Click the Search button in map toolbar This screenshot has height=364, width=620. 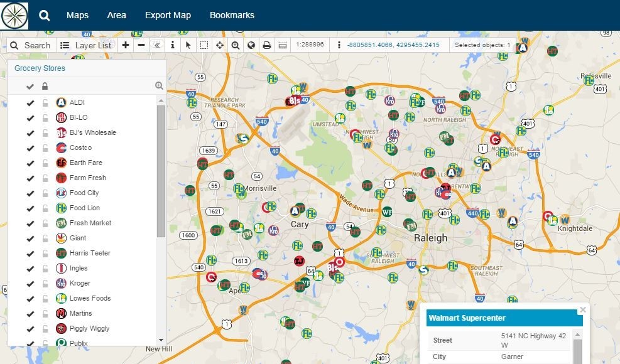(31, 45)
